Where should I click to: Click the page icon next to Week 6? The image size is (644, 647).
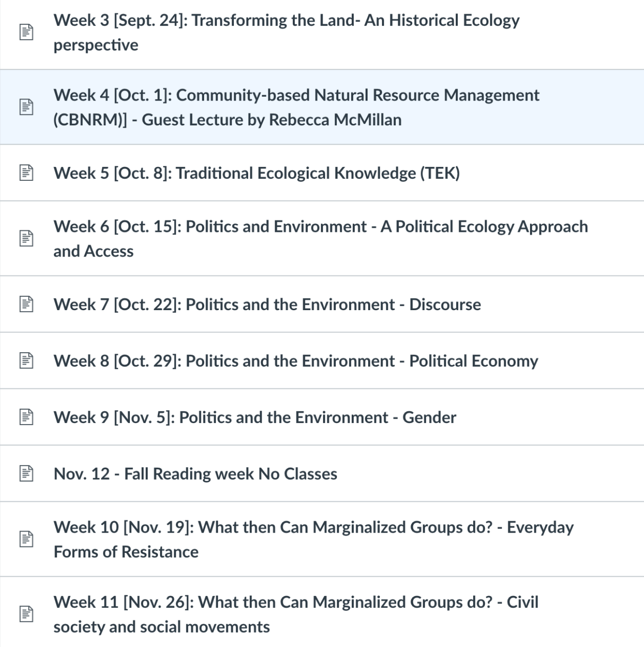point(26,239)
